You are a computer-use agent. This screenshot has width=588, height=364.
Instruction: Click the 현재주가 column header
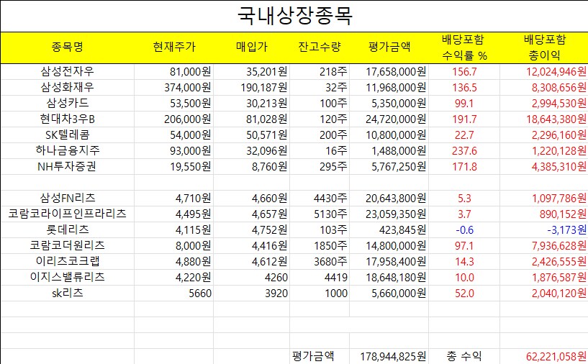click(174, 47)
